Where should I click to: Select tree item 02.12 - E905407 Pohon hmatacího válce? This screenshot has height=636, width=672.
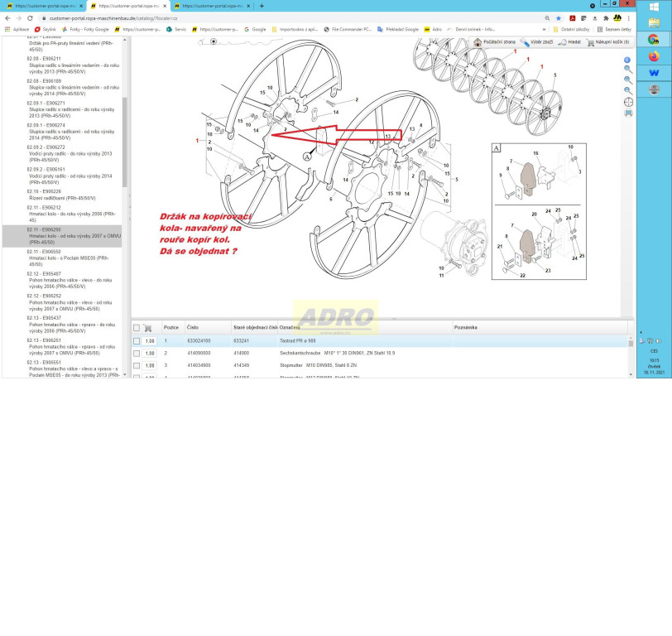[x=70, y=280]
